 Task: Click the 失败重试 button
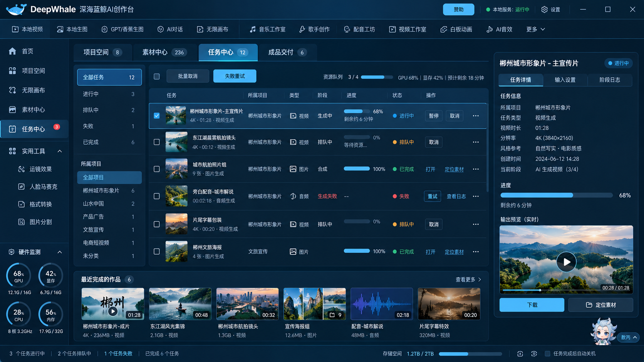[x=235, y=76]
